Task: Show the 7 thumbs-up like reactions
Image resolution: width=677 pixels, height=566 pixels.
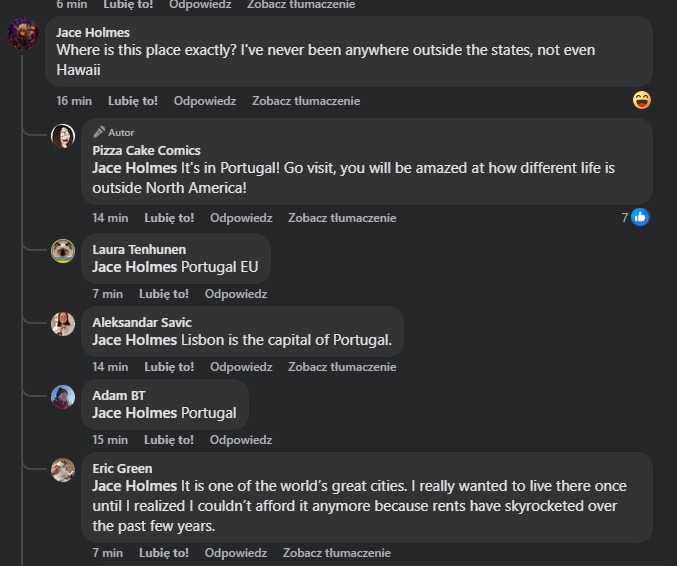Action: click(x=635, y=217)
